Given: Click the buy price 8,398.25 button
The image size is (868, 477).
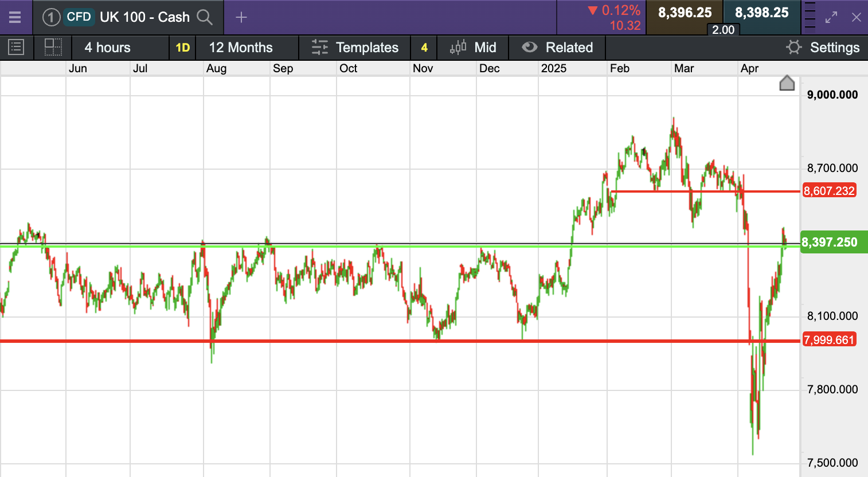Looking at the screenshot, I should (x=761, y=13).
